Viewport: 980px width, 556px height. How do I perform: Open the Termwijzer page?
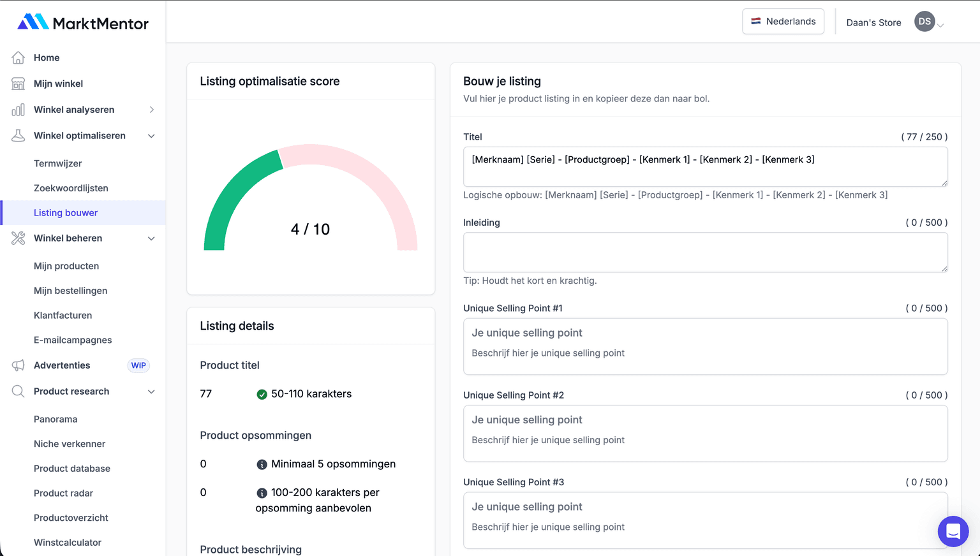pos(56,163)
